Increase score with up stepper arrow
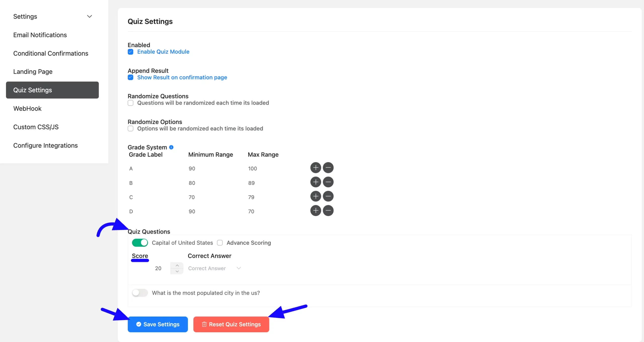Image resolution: width=644 pixels, height=342 pixels. click(177, 266)
